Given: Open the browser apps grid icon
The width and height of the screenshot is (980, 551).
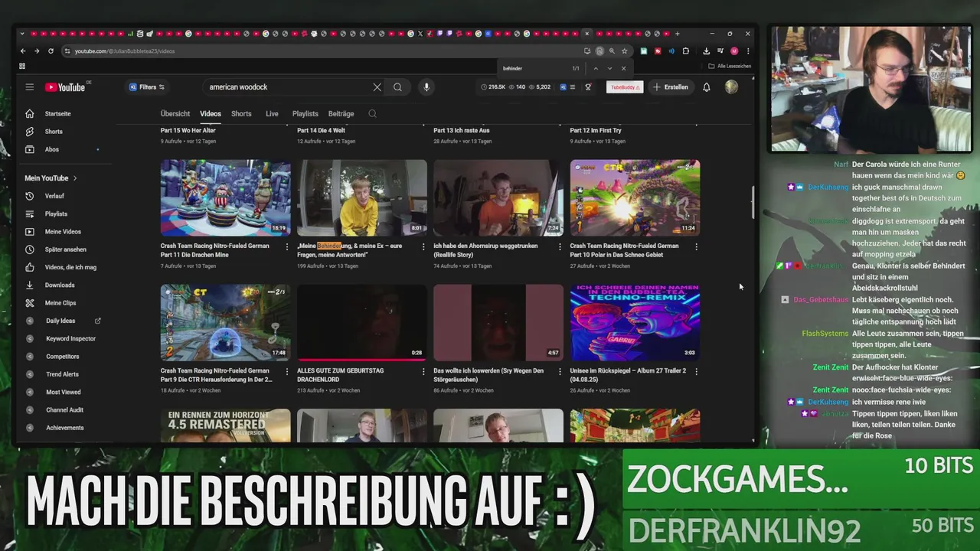Looking at the screenshot, I should pyautogui.click(x=22, y=67).
